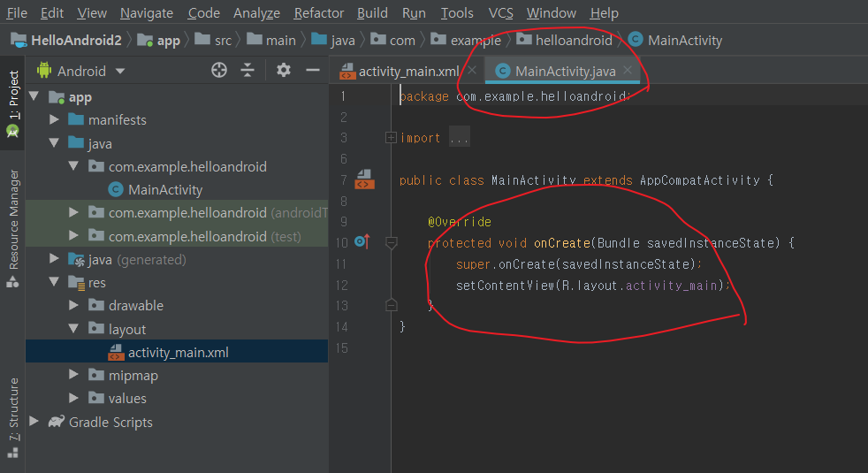The height and width of the screenshot is (473, 868).
Task: Open the Refactor menu
Action: [319, 12]
